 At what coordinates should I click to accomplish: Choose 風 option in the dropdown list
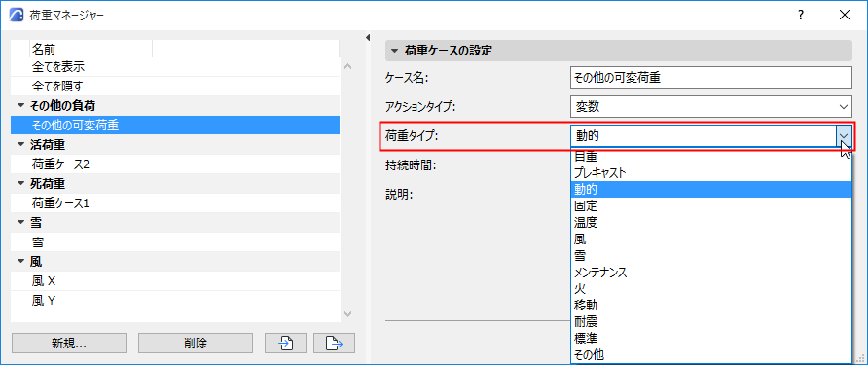tap(710, 239)
